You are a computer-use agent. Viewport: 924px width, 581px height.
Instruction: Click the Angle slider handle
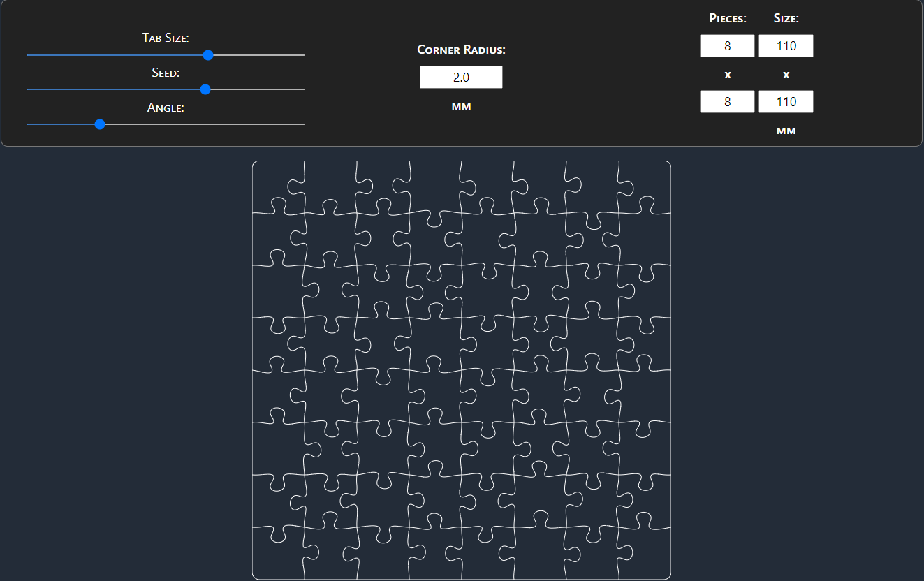coord(100,124)
